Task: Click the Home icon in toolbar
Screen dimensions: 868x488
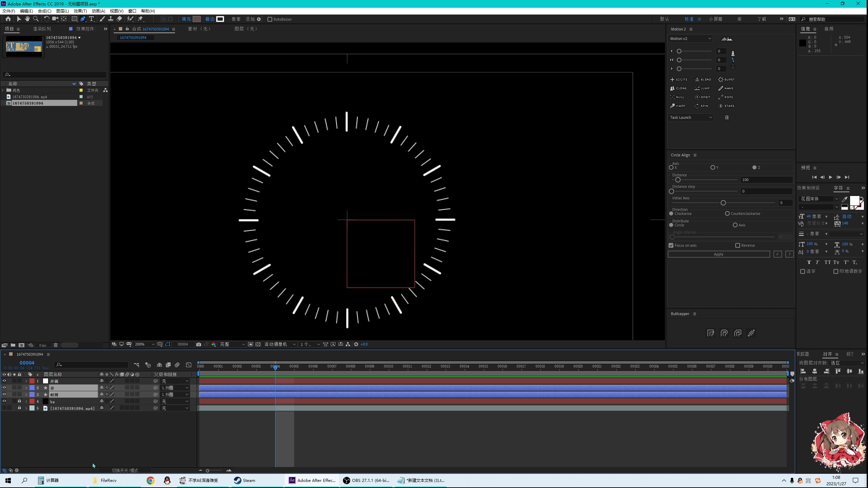Action: click(x=8, y=19)
